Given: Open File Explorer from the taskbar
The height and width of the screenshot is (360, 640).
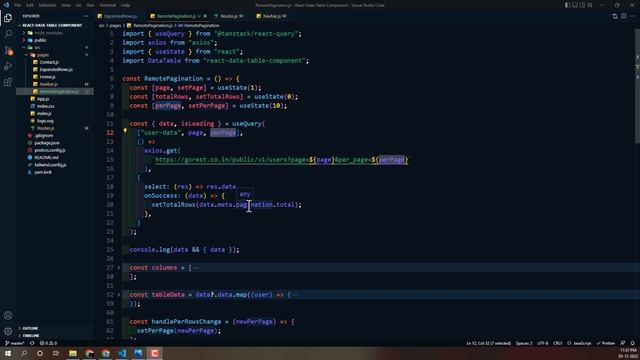Looking at the screenshot, I should click(x=73, y=353).
